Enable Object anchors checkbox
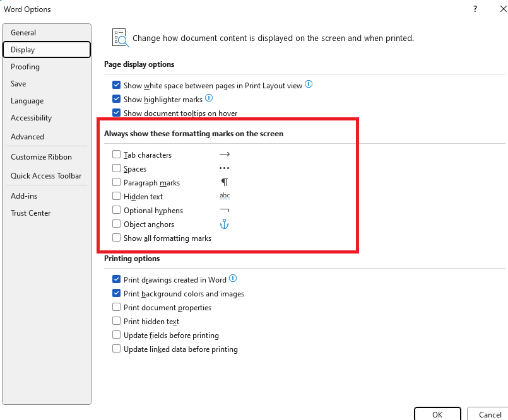The width and height of the screenshot is (508, 420). pos(116,224)
